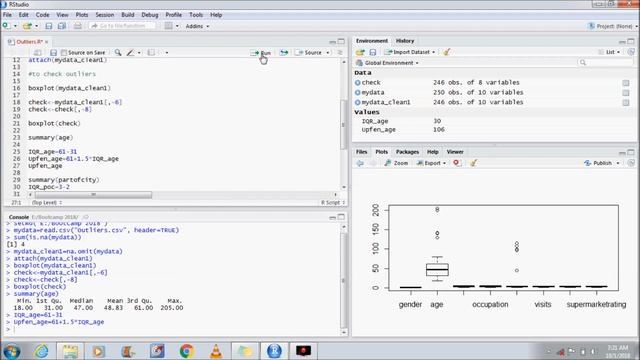Open the (Top Level) scope selector

47,202
